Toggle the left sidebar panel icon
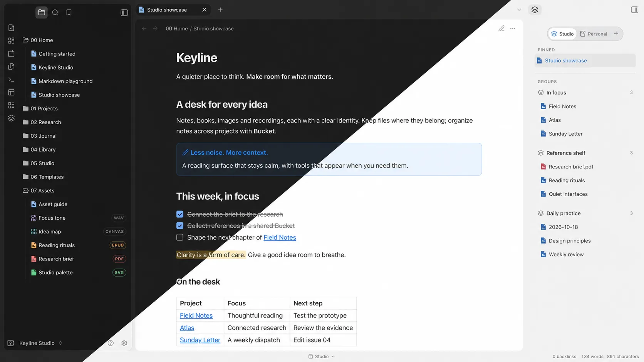 [124, 13]
